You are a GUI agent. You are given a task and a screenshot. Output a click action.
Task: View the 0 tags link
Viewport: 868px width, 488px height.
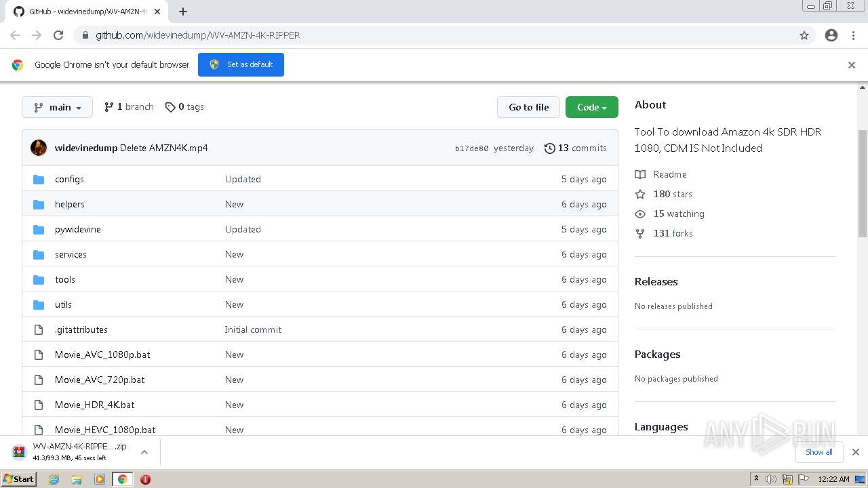(184, 107)
